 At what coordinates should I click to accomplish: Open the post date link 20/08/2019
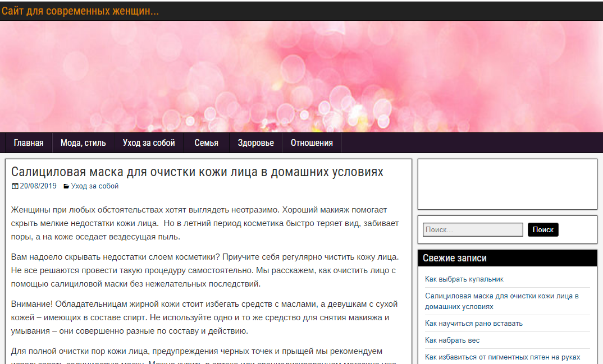click(x=38, y=186)
